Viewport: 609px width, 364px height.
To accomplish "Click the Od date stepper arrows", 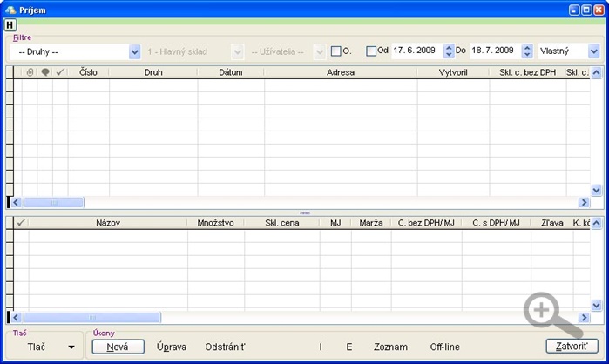I will click(x=449, y=51).
